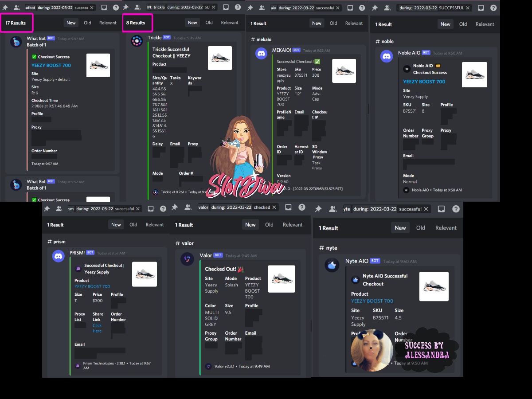Select Relevant tab in noble panel
The height and width of the screenshot is (399, 532).
coord(485,24)
